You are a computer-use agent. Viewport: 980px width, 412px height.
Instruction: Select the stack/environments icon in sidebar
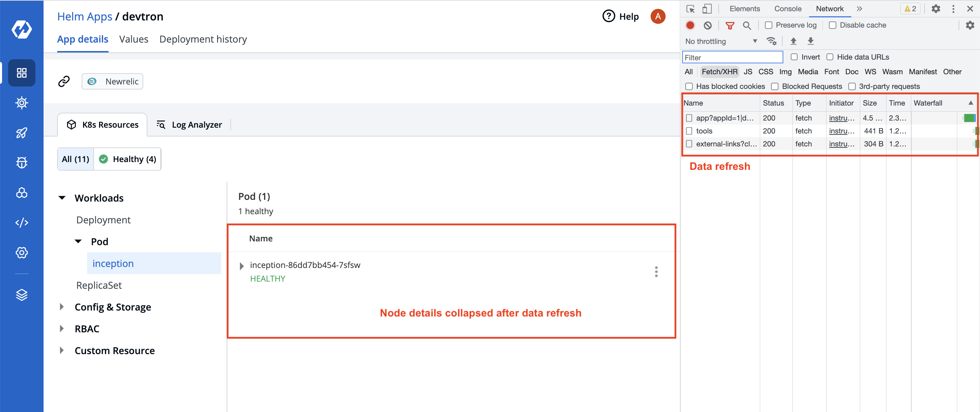(21, 294)
